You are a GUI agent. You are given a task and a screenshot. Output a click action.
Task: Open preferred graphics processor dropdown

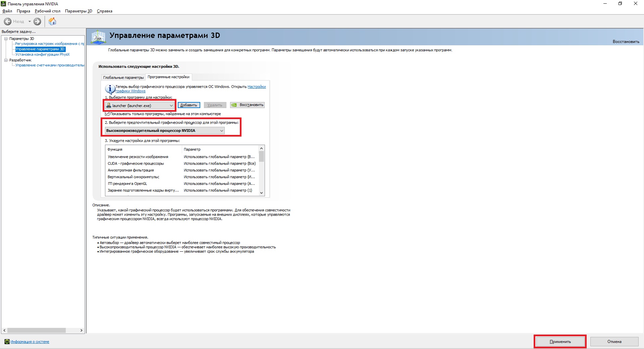(x=165, y=131)
